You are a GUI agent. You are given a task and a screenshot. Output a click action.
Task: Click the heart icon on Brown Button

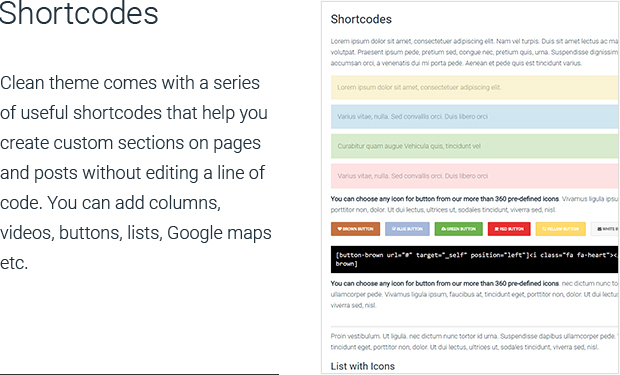coord(339,229)
